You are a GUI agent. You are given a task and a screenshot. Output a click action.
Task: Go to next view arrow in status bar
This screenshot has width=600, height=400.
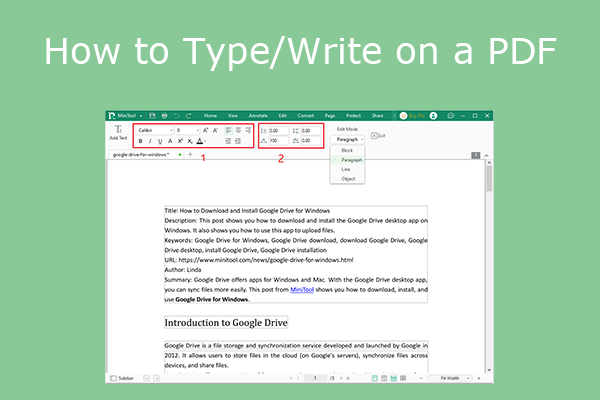coord(156,378)
